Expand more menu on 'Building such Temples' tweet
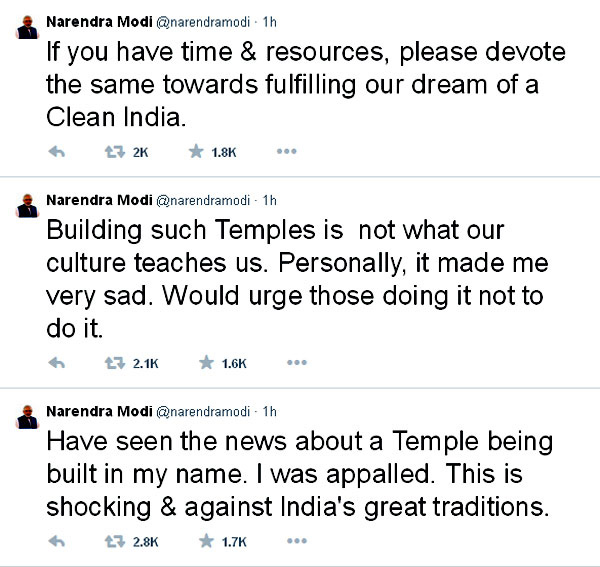This screenshot has height=567, width=600. 296,364
